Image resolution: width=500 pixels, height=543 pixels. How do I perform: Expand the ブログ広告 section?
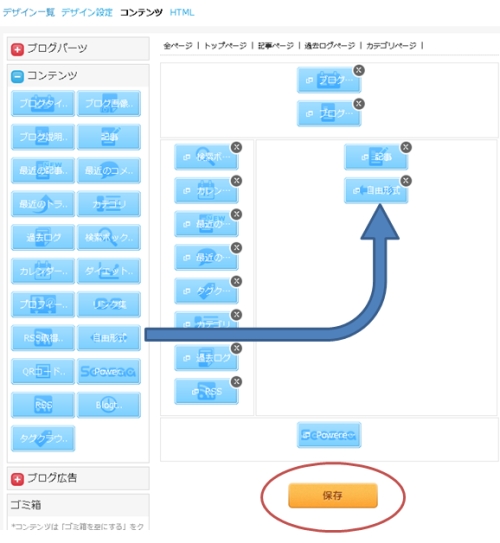[17, 479]
